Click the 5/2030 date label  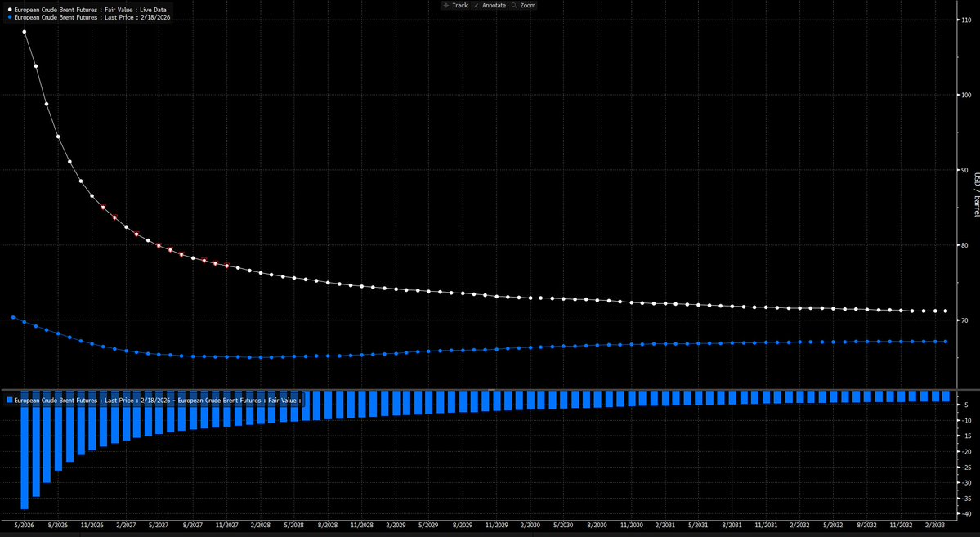click(x=563, y=526)
